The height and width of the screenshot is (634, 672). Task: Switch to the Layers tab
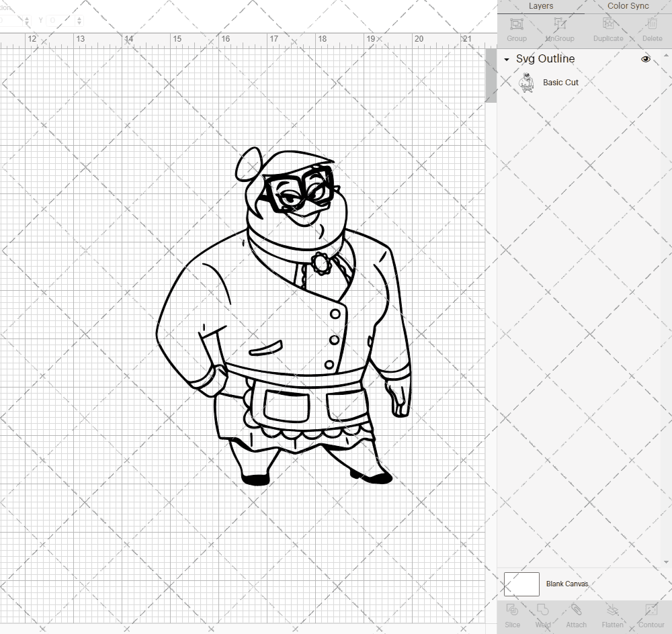pyautogui.click(x=540, y=6)
